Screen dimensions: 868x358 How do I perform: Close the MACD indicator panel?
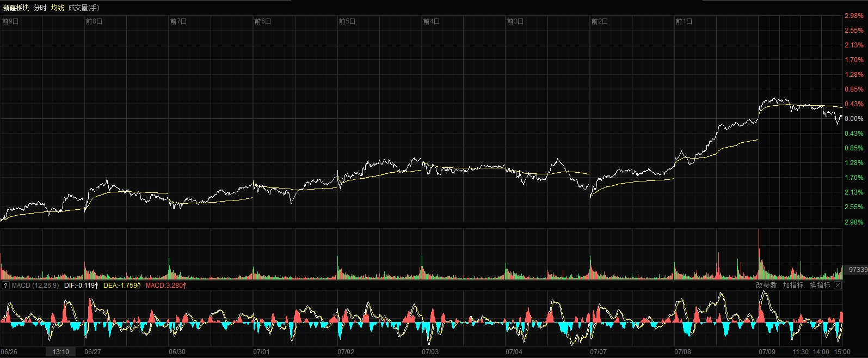(x=838, y=286)
